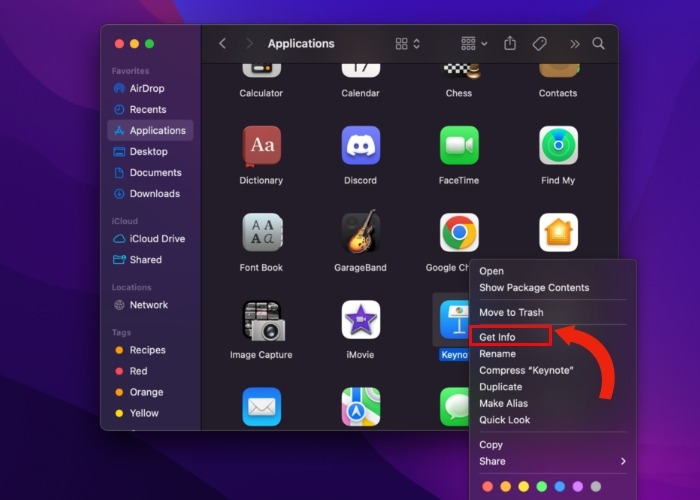700x500 pixels.
Task: Select the Discord app icon
Action: (x=361, y=145)
